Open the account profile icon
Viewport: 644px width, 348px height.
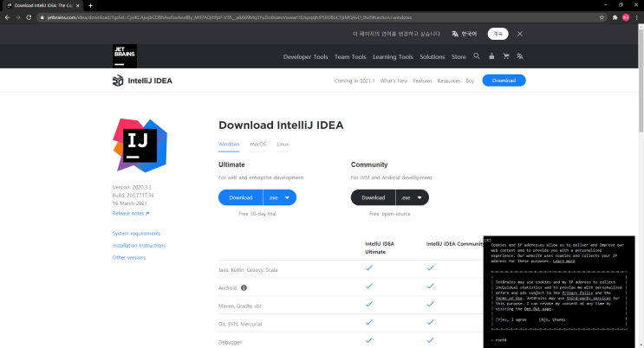pos(491,56)
